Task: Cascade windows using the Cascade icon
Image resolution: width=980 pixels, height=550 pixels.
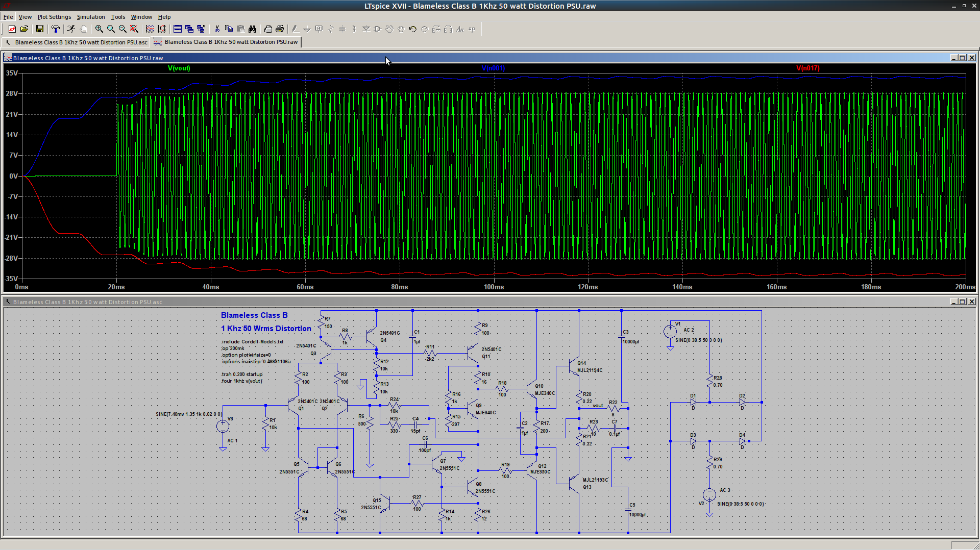Action: click(x=189, y=29)
